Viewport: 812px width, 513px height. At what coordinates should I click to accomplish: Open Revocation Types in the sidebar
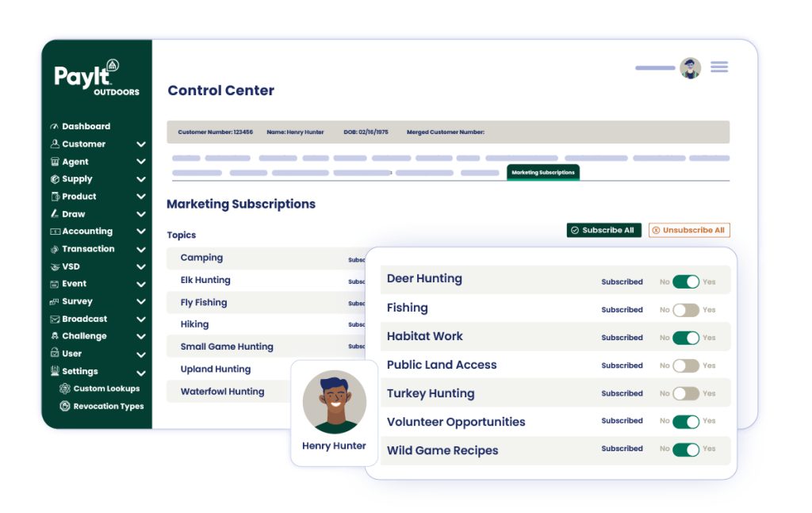[108, 406]
